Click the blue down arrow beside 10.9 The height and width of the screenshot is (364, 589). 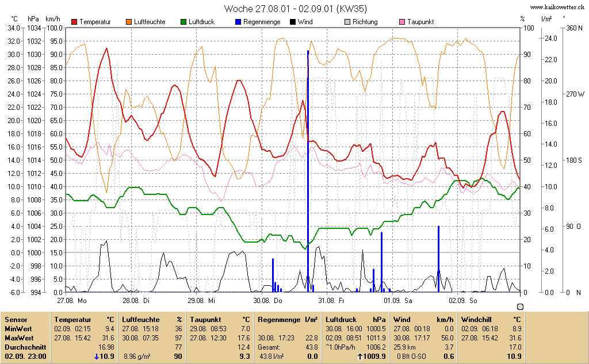coord(97,357)
